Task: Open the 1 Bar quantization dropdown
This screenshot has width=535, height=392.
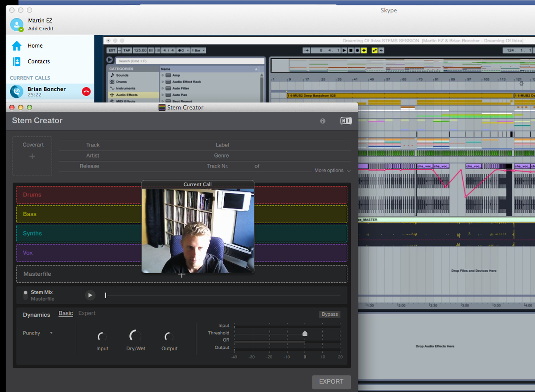Action: (198, 50)
